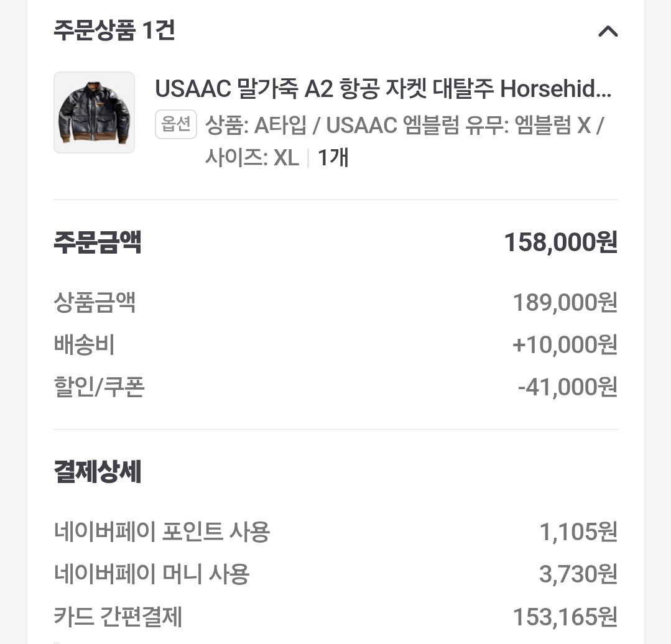Image resolution: width=671 pixels, height=644 pixels.
Task: Click the 옵션 badge label
Action: coord(176,125)
